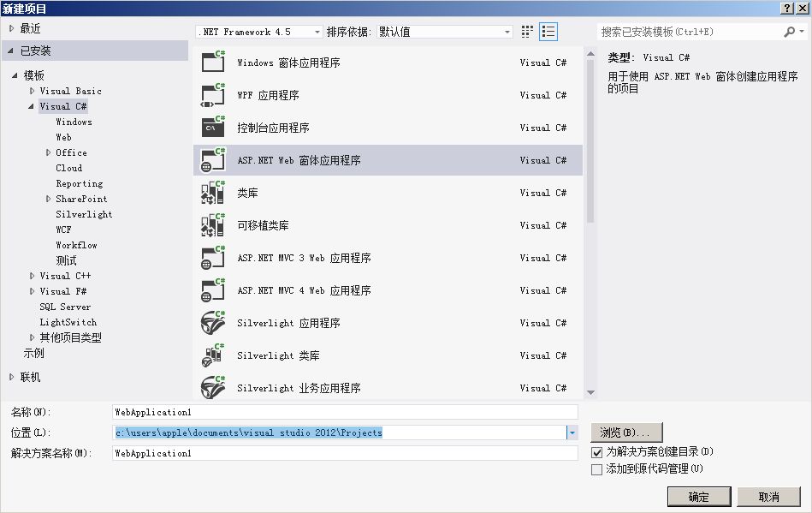Click the 搜索已安装模板 search box
This screenshot has height=513, width=812.
click(690, 32)
